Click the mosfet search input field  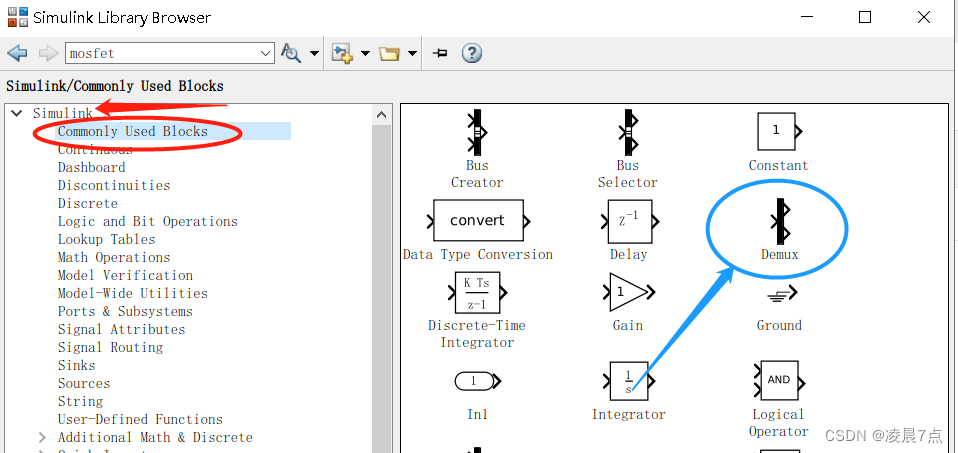click(x=162, y=53)
